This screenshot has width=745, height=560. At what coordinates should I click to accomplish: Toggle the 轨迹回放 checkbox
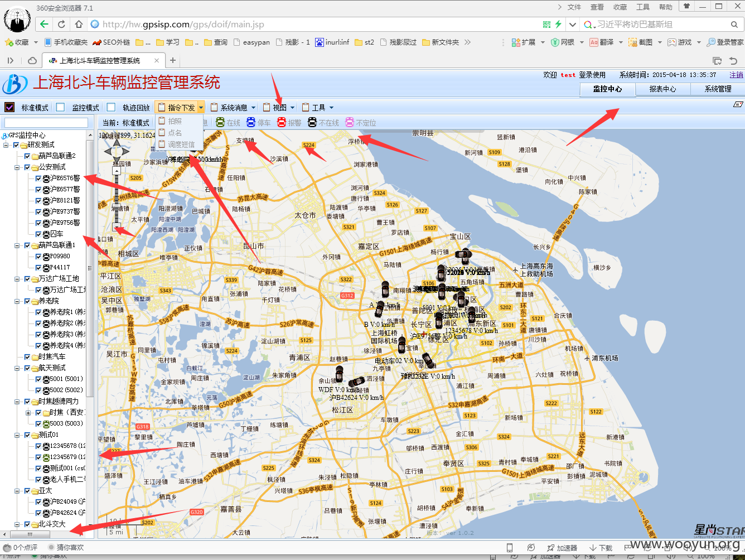[111, 107]
